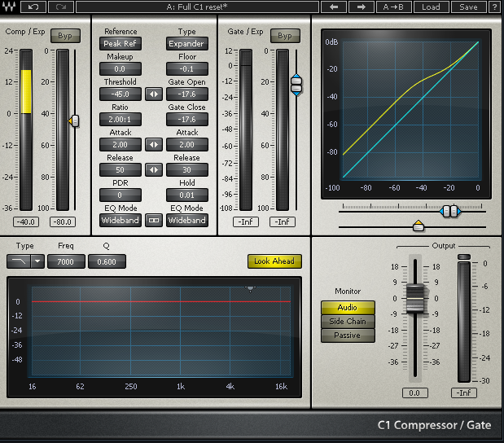The width and height of the screenshot is (504, 443).
Task: Click the graph gate threshold blue handles
Action: pyautogui.click(x=450, y=211)
